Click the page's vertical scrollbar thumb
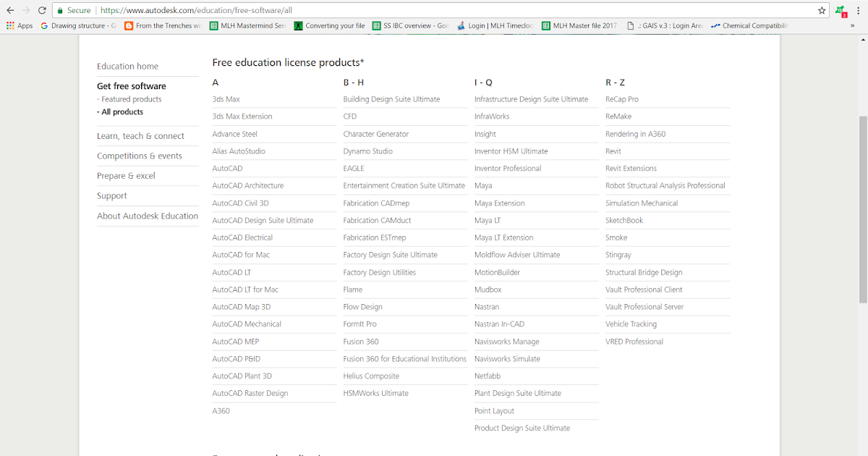868x456 pixels. click(862, 210)
